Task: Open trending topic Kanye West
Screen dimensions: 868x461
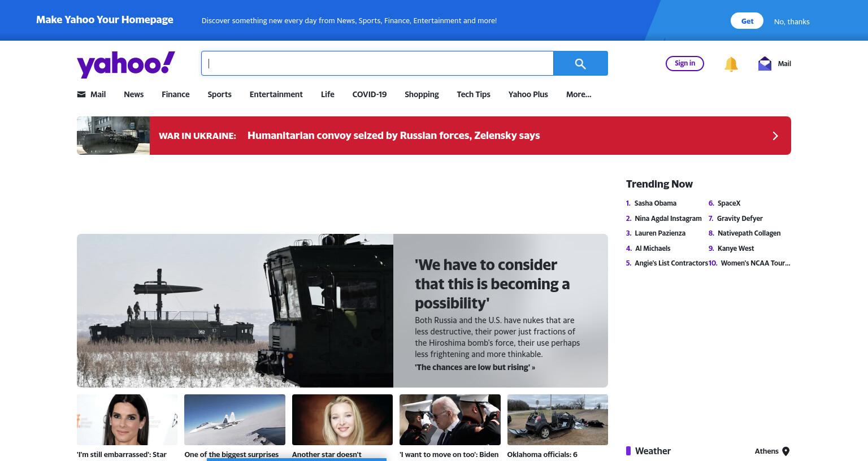Action: click(736, 249)
